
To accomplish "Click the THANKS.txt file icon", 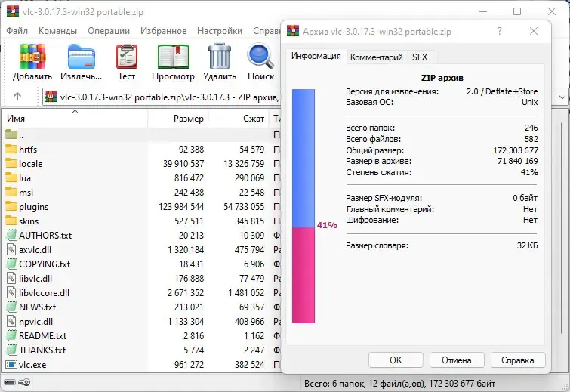I will pyautogui.click(x=11, y=350).
